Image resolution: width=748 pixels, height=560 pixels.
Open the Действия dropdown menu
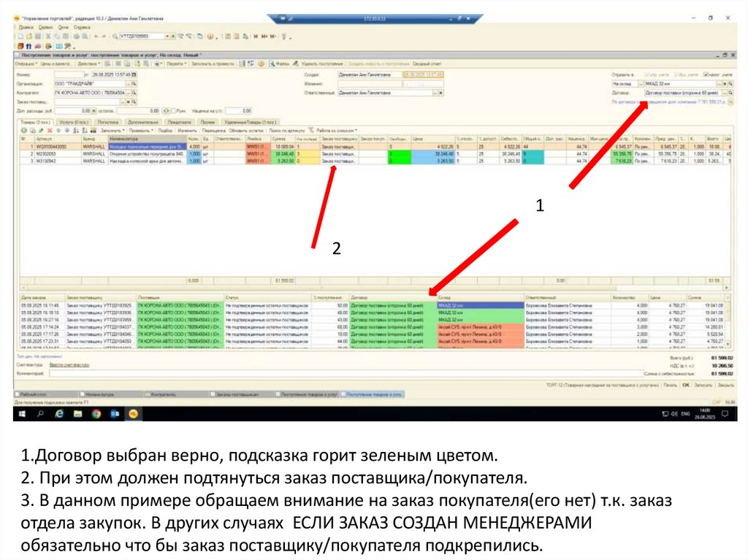(88, 64)
